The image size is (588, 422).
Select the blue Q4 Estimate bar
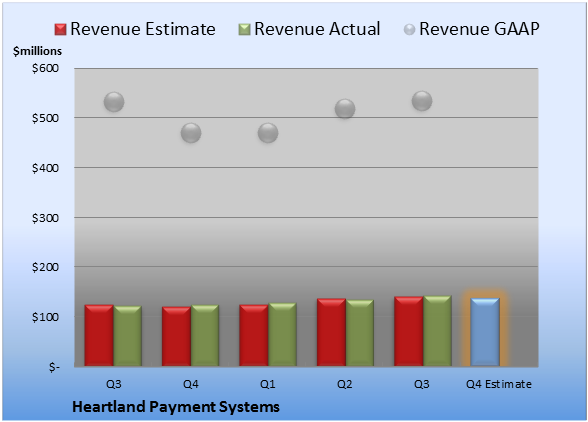click(x=485, y=332)
